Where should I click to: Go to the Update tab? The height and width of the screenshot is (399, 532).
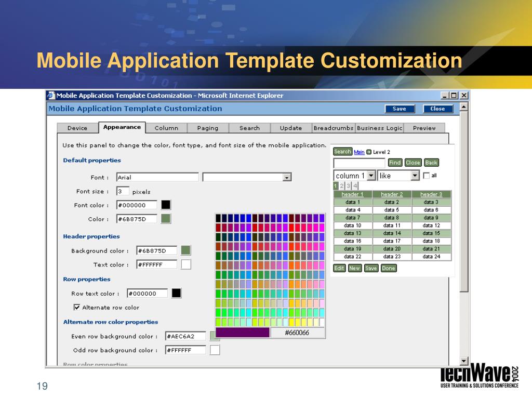(291, 128)
